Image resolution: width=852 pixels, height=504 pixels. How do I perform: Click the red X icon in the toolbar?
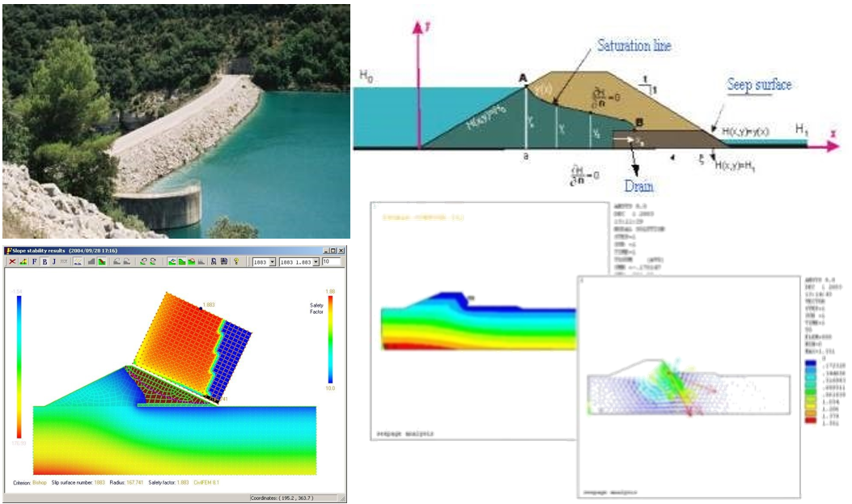[x=12, y=261]
